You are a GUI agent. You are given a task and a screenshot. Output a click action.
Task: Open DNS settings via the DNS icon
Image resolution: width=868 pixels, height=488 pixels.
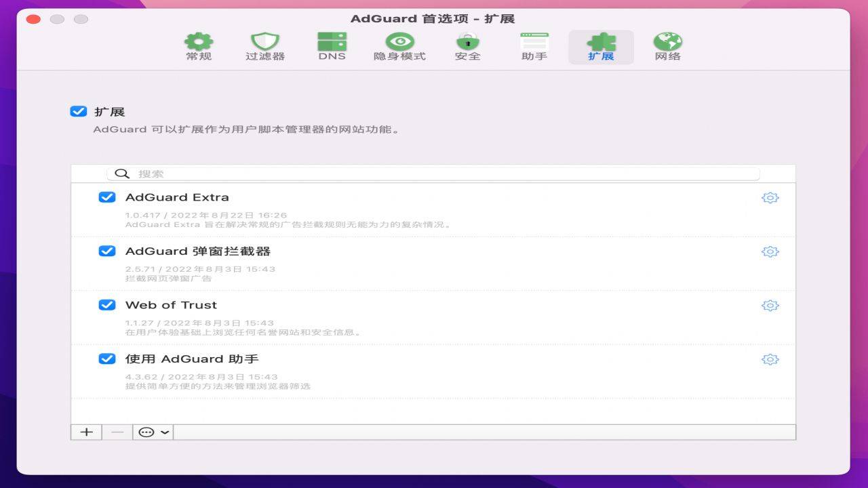[332, 41]
